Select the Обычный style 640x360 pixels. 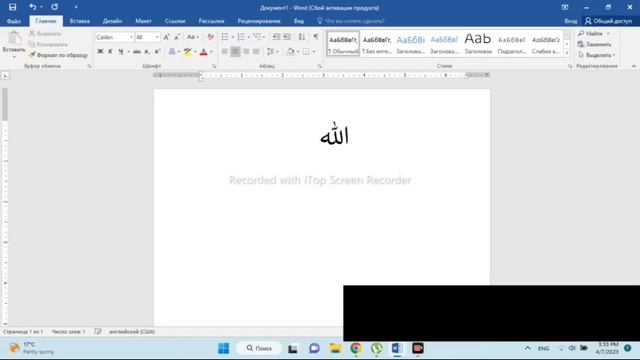click(343, 44)
